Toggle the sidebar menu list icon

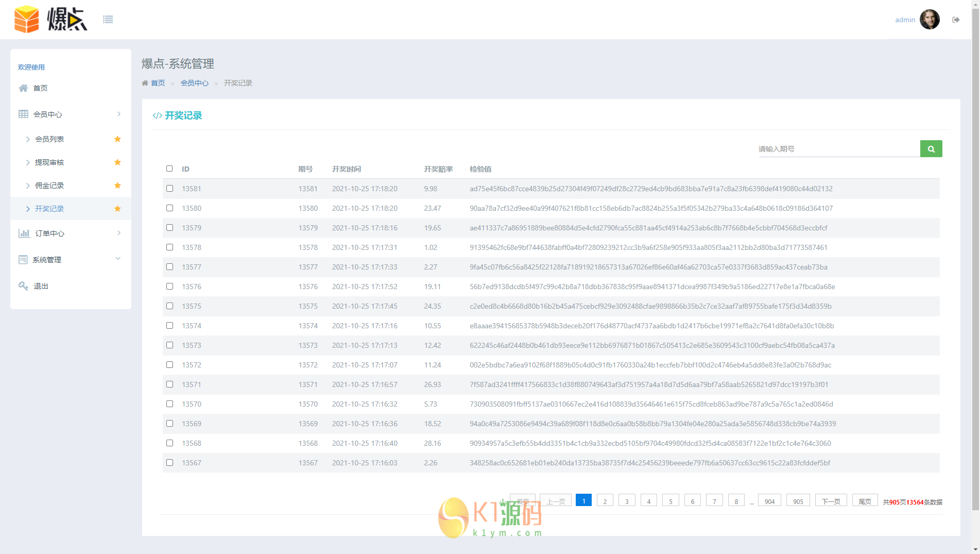(108, 20)
